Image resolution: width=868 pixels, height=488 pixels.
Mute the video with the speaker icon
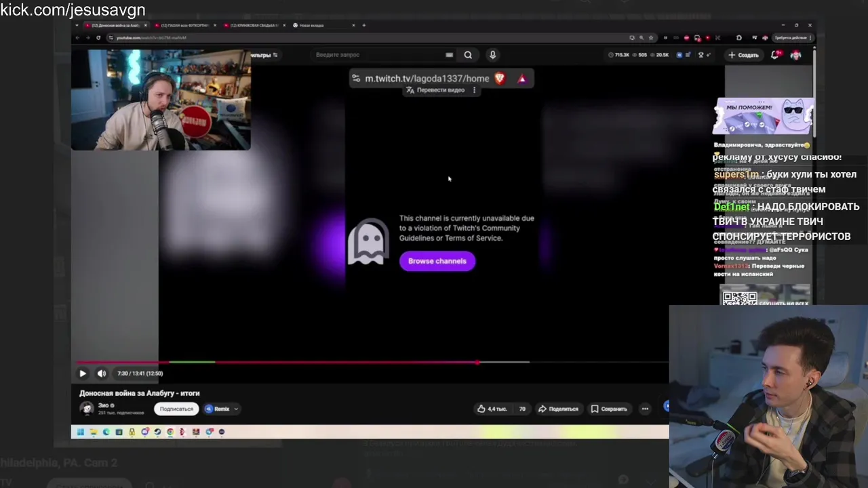tap(102, 373)
